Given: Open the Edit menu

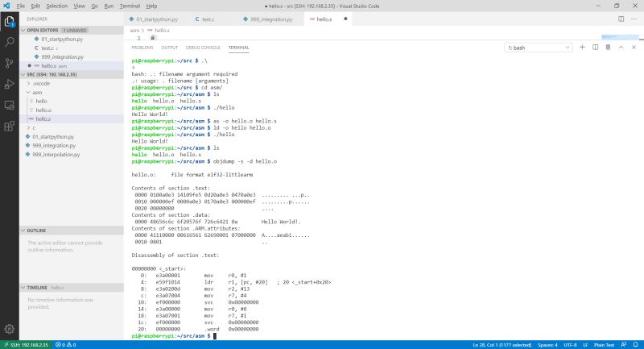Looking at the screenshot, I should pyautogui.click(x=35, y=6).
